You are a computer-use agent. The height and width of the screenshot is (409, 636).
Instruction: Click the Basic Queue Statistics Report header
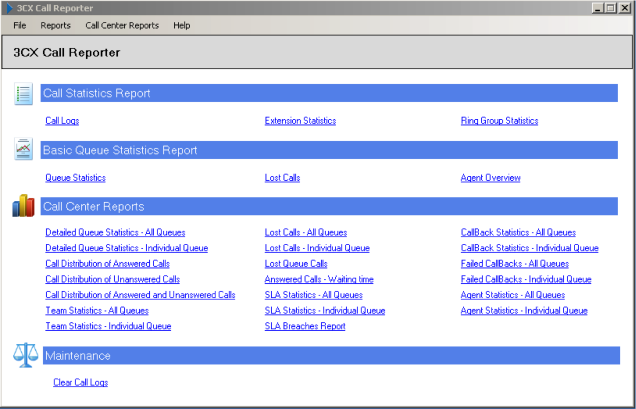pos(329,150)
